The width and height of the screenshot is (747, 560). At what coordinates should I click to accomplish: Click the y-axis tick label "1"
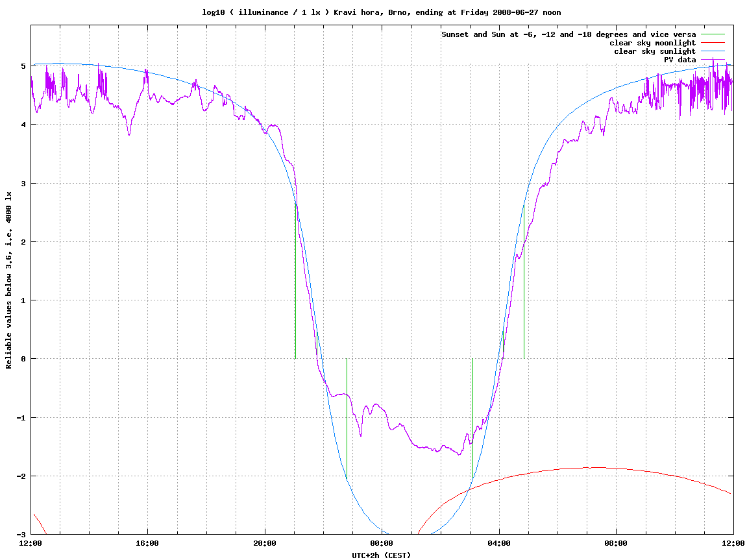pos(23,300)
